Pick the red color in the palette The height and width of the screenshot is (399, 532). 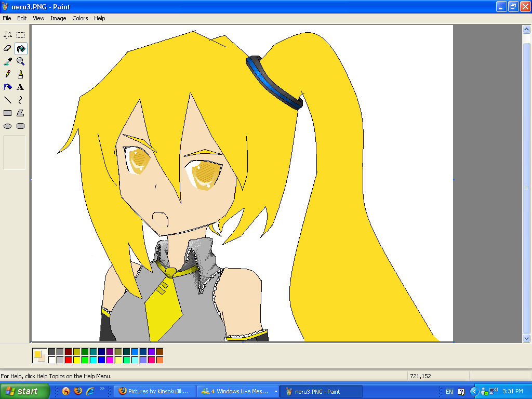68,360
